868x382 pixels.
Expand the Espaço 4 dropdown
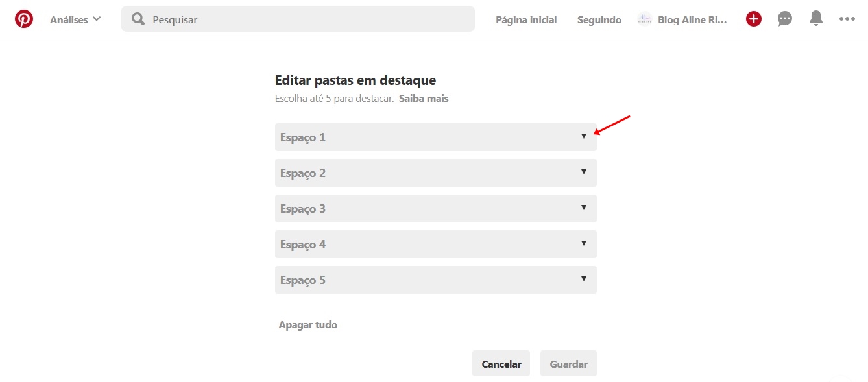coord(436,245)
